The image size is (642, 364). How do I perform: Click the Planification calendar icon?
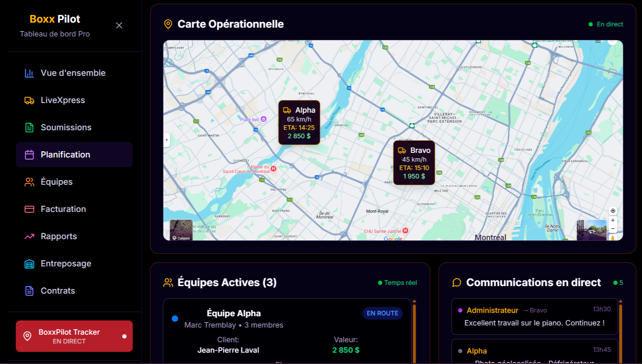[29, 155]
